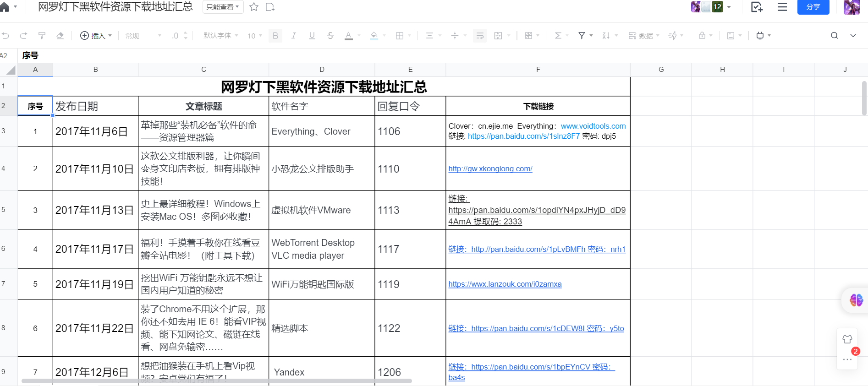Click the home icon
Screen dimensions: 868x386
coord(5,7)
